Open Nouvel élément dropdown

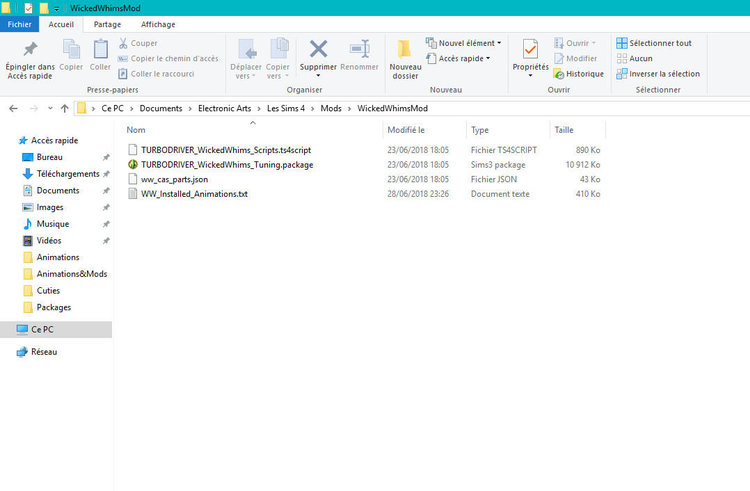[x=463, y=43]
